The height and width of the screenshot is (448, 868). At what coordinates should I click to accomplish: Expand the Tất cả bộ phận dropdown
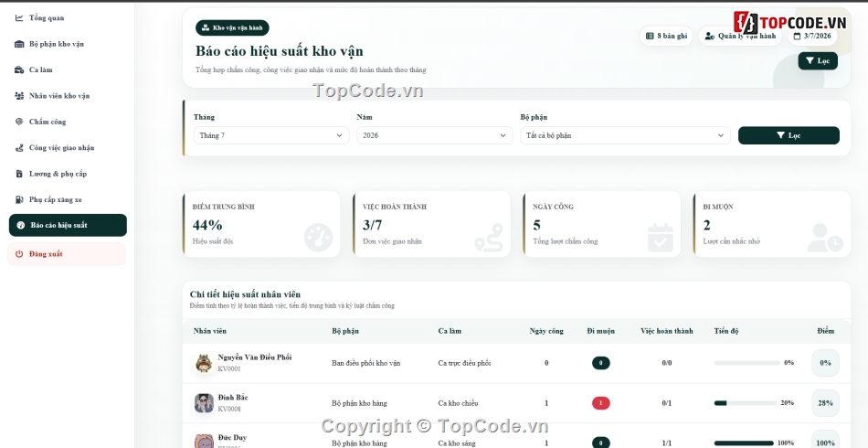pyautogui.click(x=626, y=135)
